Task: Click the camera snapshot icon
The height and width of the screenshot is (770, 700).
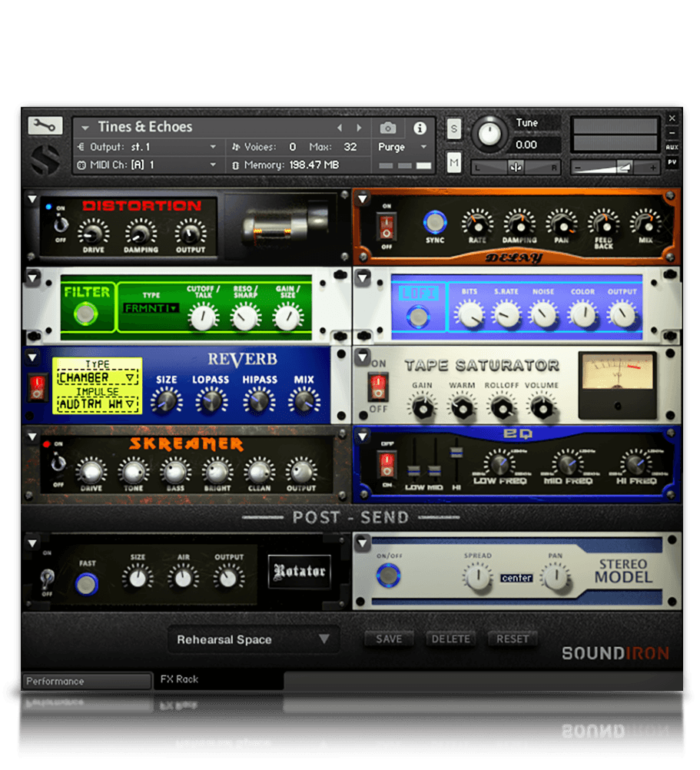Action: 388,128
